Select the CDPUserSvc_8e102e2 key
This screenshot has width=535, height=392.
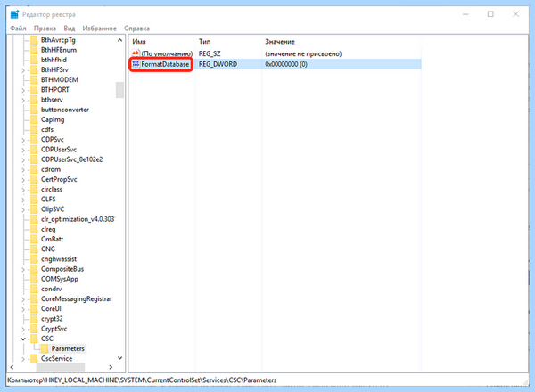[x=71, y=159]
